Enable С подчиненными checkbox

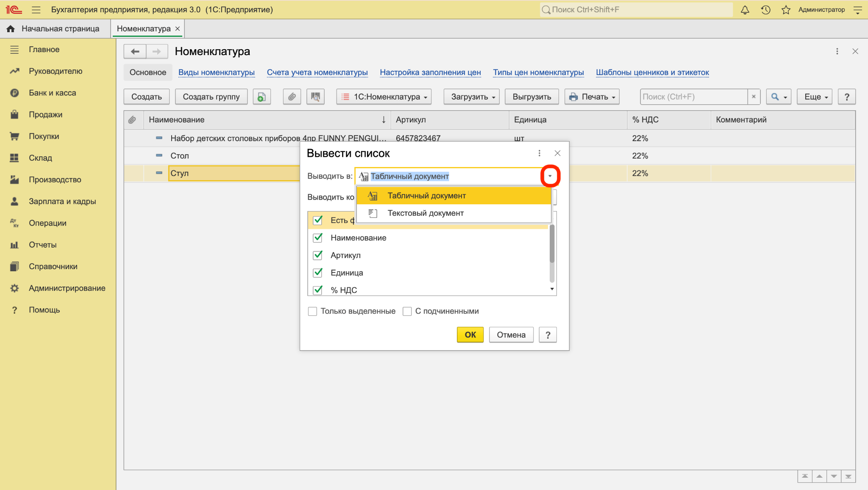407,312
